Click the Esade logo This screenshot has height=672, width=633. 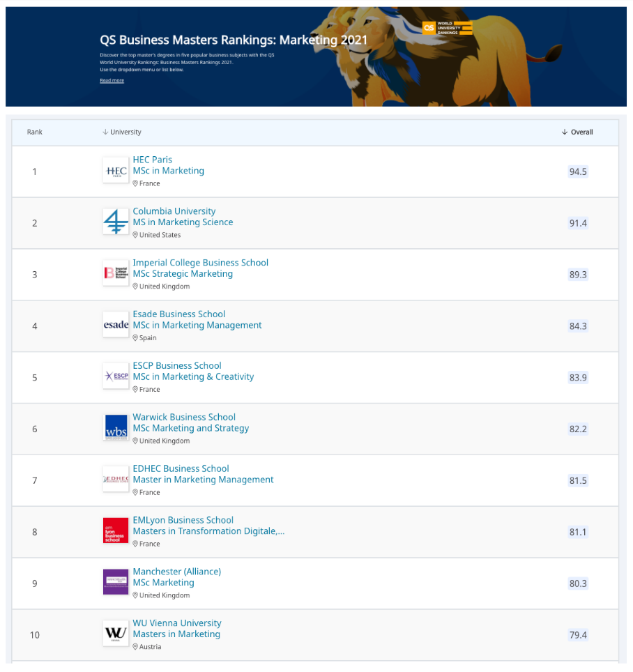coord(116,325)
